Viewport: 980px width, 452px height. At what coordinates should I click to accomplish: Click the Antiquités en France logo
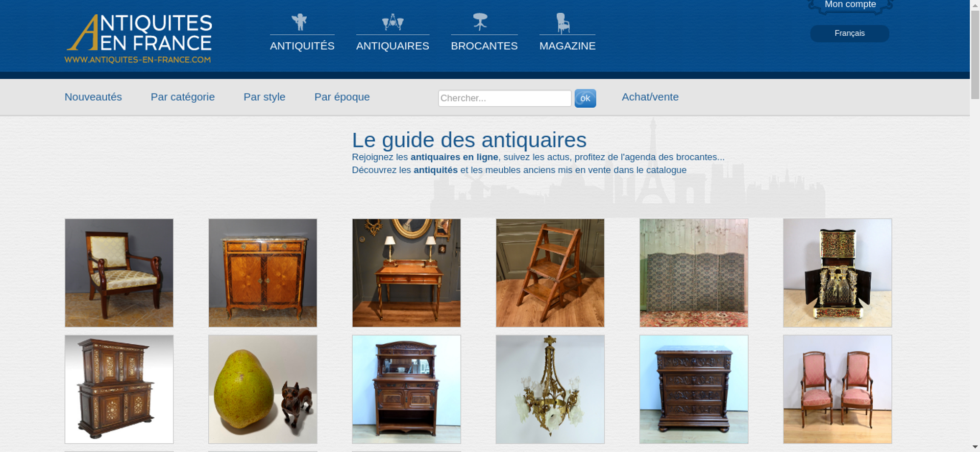point(139,39)
